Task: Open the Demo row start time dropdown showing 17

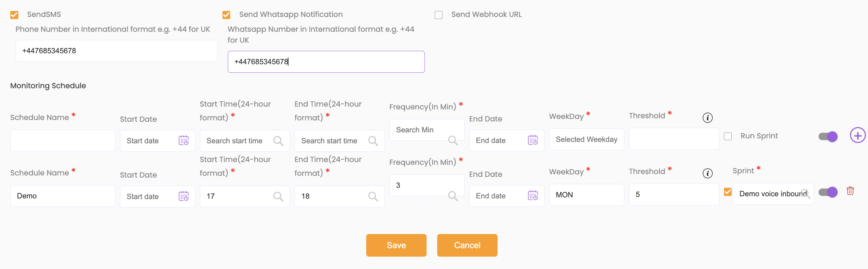Action: (x=244, y=196)
